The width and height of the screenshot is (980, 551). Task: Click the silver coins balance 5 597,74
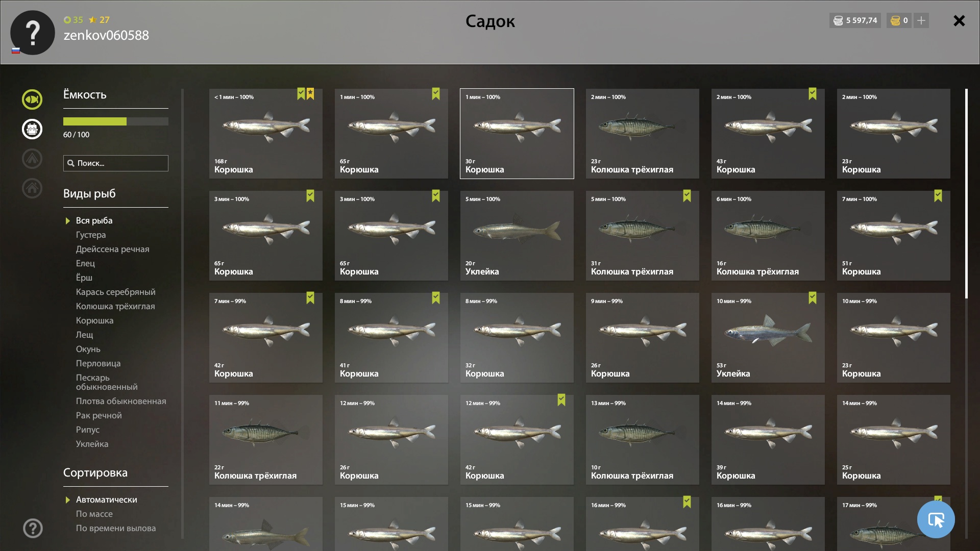[855, 20]
